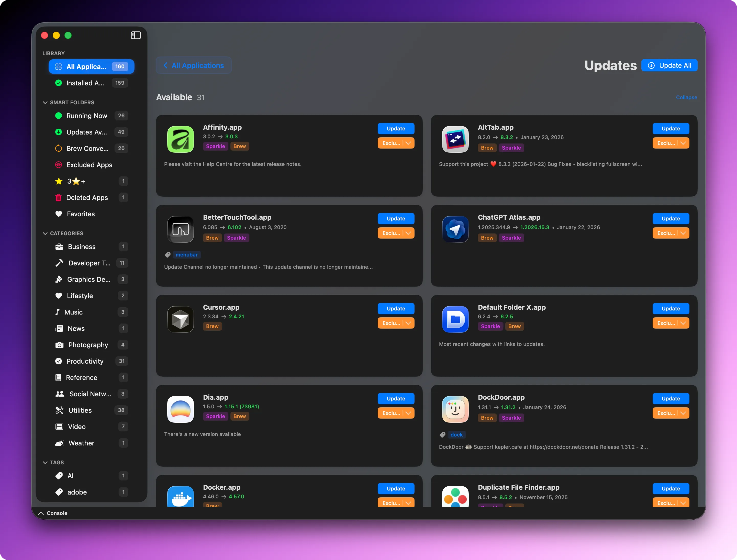Select the Developer Tools category

point(91,263)
